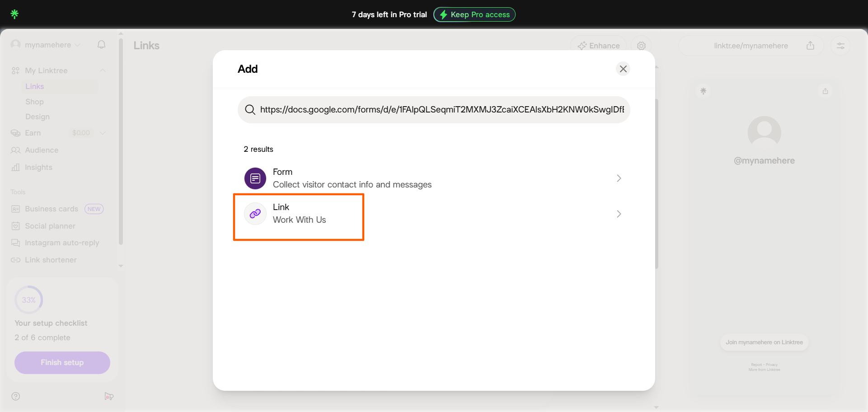Open Social planner tool
The height and width of the screenshot is (412, 868).
pos(50,226)
